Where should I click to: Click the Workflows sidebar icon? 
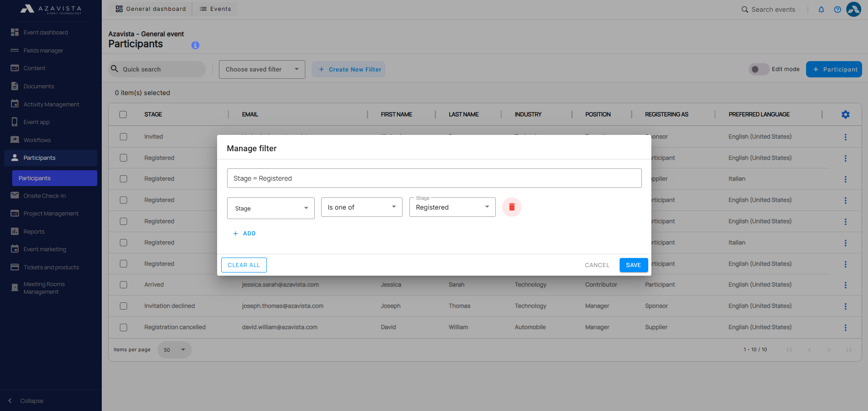click(14, 140)
